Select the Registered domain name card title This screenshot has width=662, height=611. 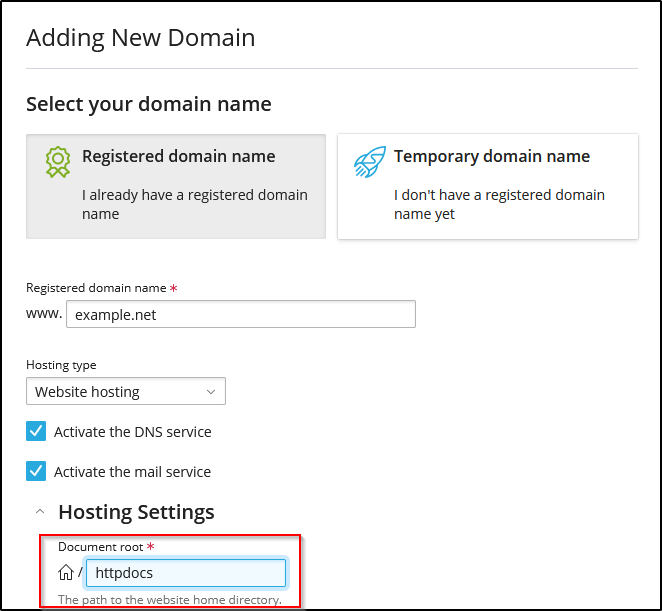pyautogui.click(x=178, y=156)
